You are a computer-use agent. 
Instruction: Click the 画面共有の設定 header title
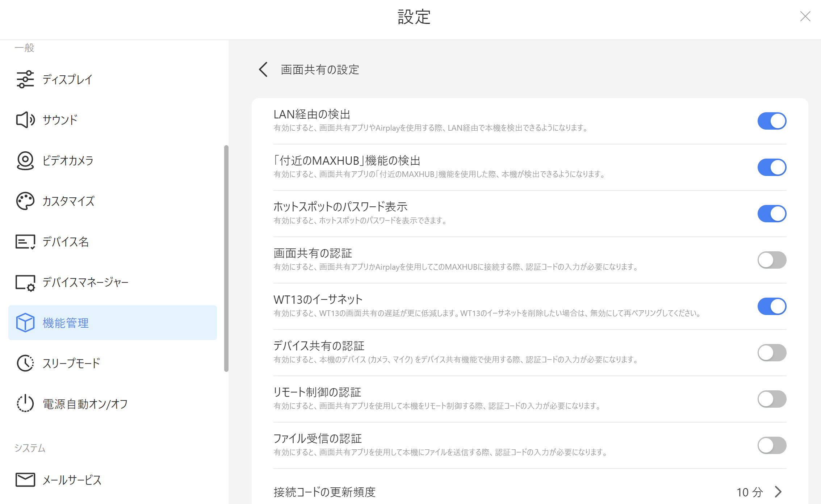pos(320,70)
